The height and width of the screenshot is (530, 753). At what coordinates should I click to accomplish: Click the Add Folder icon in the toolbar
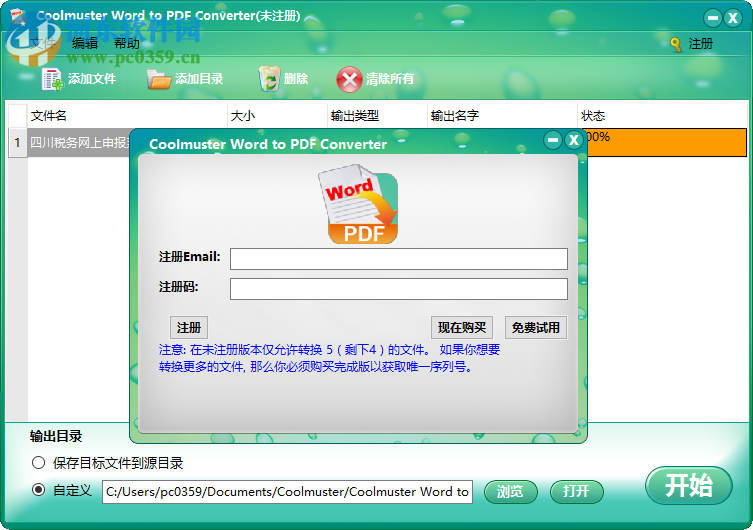[159, 79]
